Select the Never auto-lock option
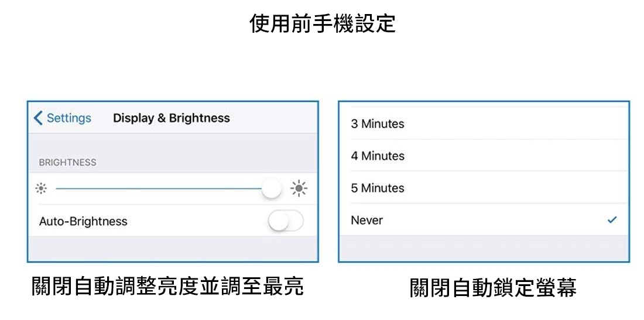The width and height of the screenshot is (644, 320). coord(367,221)
